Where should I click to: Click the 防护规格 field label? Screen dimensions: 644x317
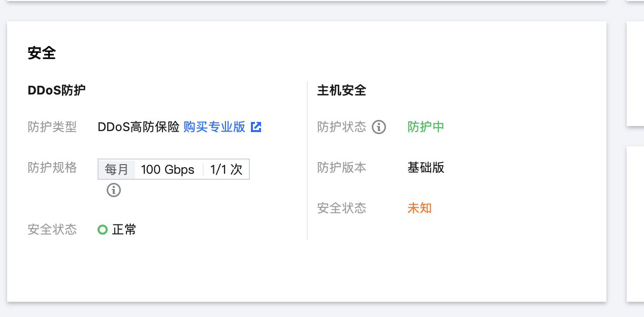pos(52,168)
